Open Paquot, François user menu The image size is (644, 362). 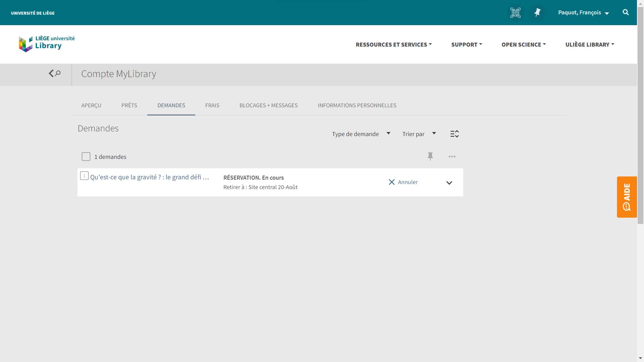584,13
